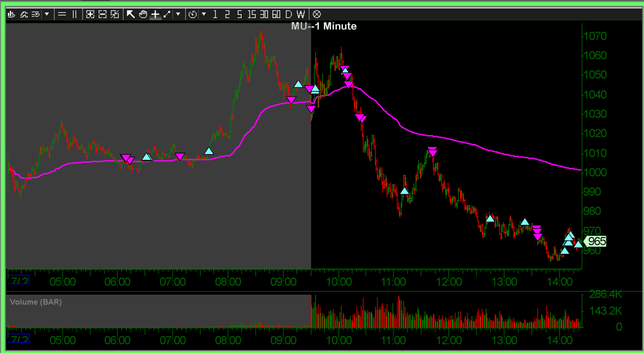The width and height of the screenshot is (644, 353).
Task: Open dropdown arrow next to clock icon
Action: pos(203,14)
